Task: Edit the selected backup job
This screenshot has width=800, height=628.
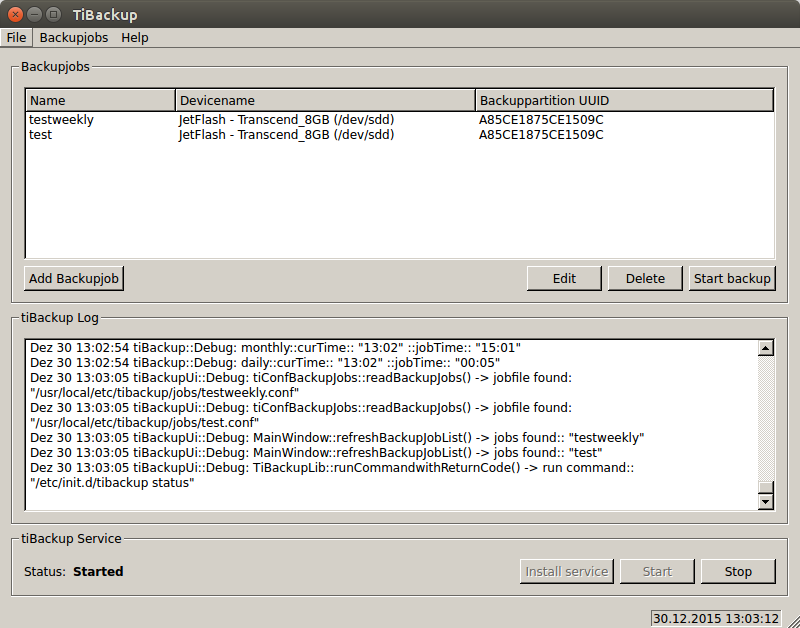Action: 564,279
